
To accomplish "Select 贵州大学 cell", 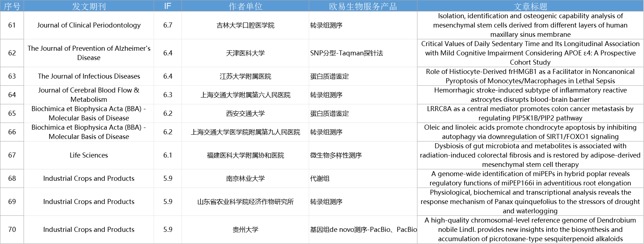I will (x=245, y=230).
